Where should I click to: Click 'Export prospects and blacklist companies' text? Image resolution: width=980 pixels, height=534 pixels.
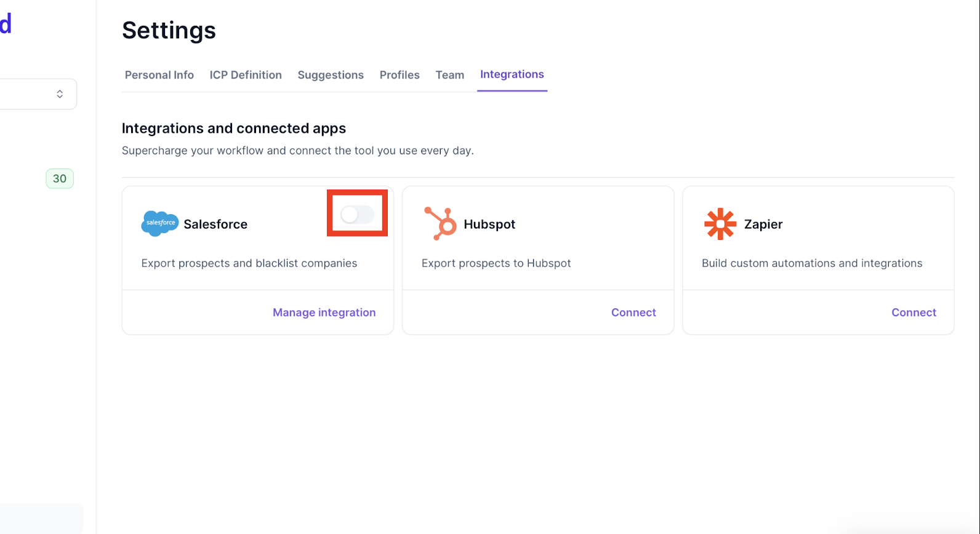click(x=249, y=263)
